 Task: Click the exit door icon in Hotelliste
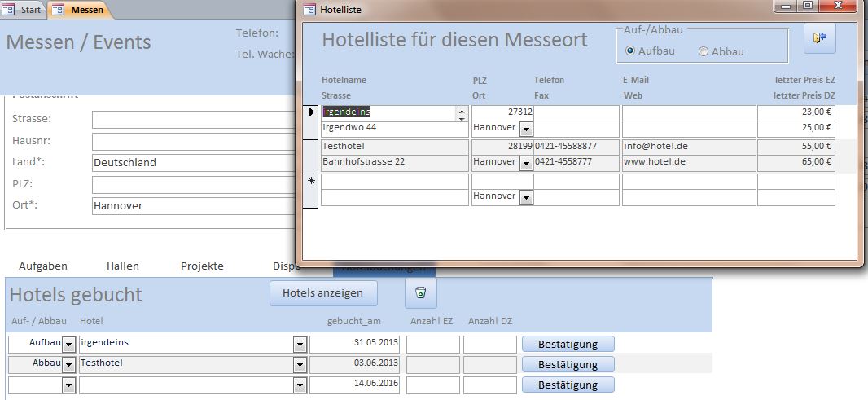pyautogui.click(x=819, y=37)
